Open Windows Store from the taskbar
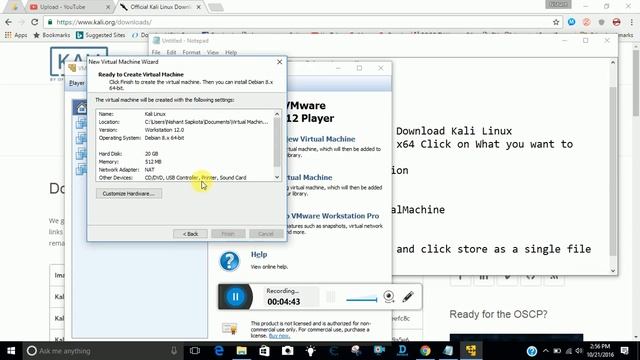The image size is (640, 360). (264, 351)
